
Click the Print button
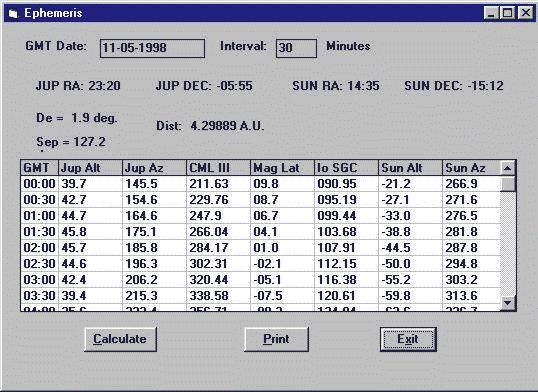point(276,339)
